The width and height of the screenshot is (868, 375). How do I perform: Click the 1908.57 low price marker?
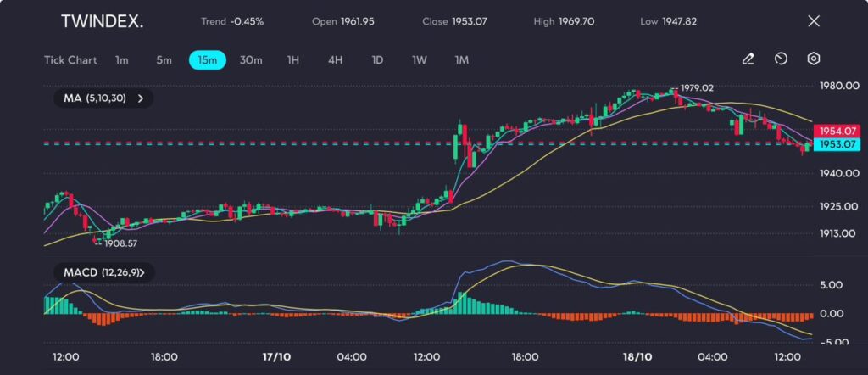click(120, 243)
